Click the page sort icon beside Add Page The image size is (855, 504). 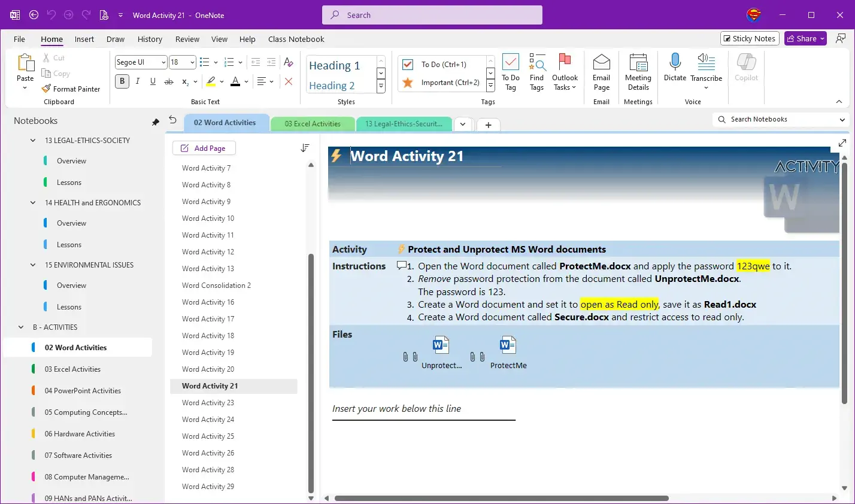[x=305, y=148]
